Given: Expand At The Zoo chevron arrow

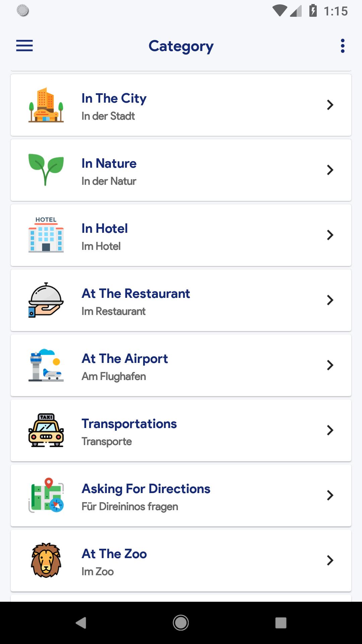Looking at the screenshot, I should [330, 560].
